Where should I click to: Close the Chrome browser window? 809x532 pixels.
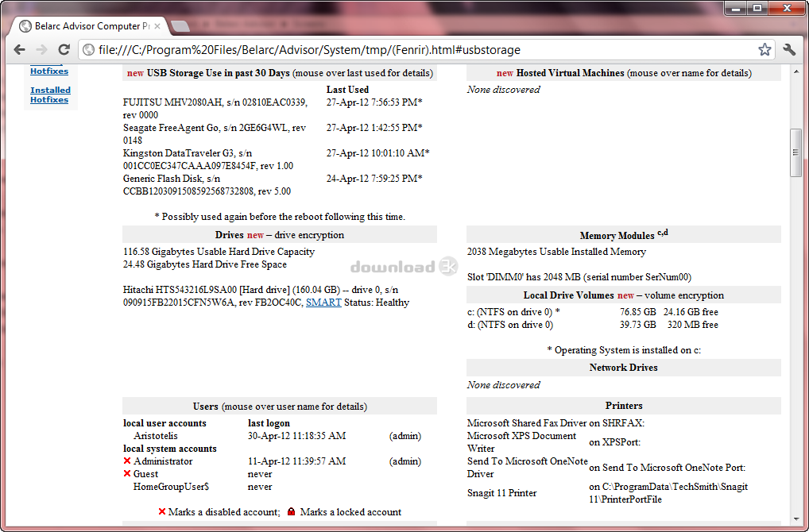point(788,8)
